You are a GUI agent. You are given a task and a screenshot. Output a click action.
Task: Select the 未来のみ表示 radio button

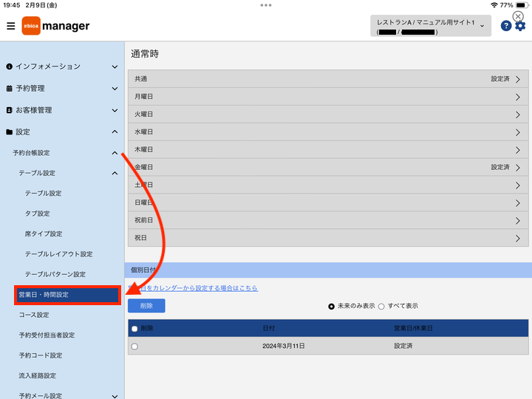[331, 307]
